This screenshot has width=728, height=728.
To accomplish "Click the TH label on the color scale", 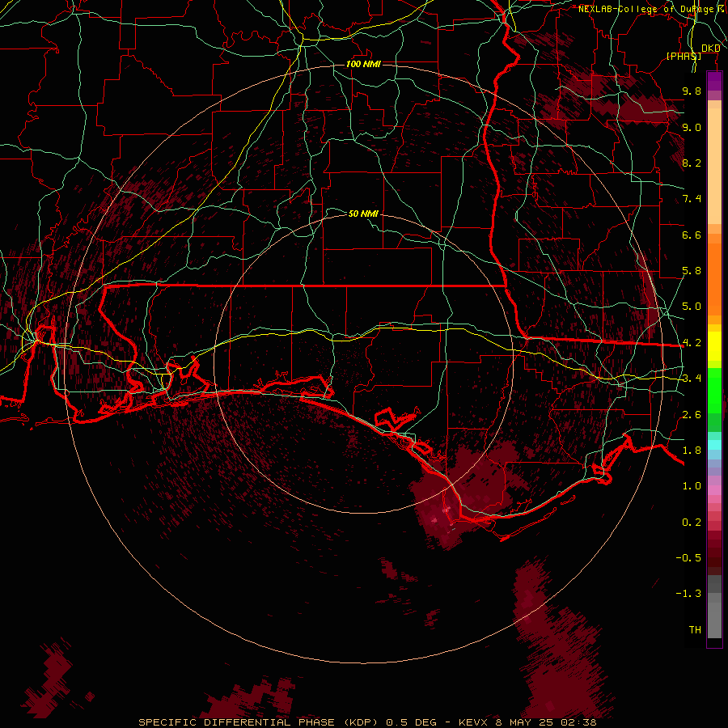I will coord(695,630).
